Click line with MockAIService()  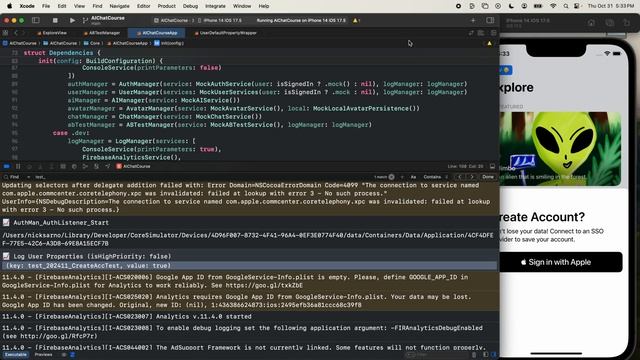point(154,100)
